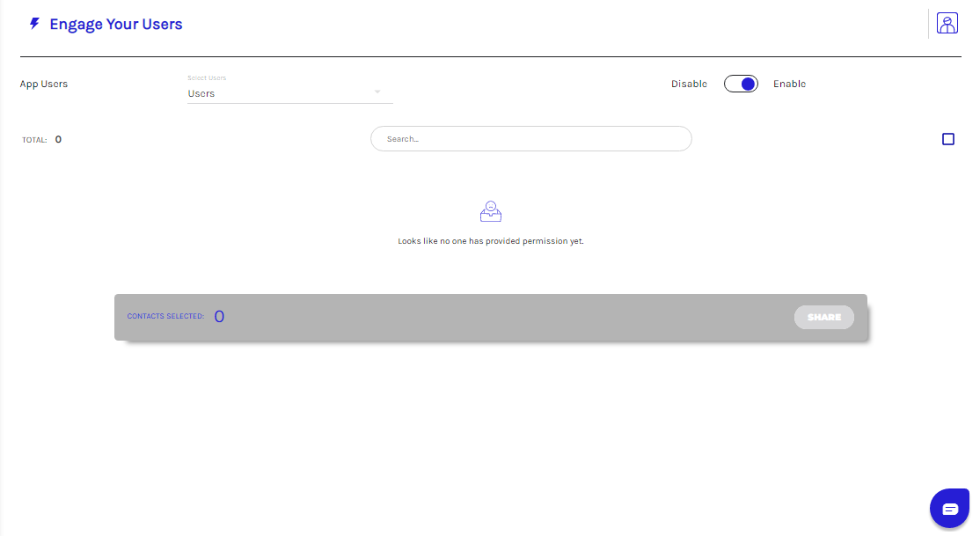Click the Engage Your Users heading
The height and width of the screenshot is (536, 980).
(116, 25)
